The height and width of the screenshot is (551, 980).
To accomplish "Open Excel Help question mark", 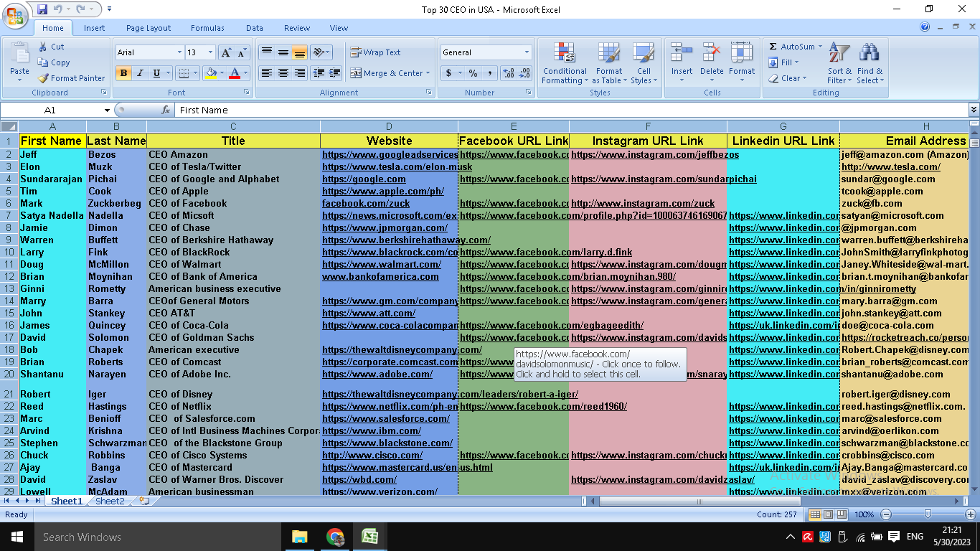I will [925, 27].
